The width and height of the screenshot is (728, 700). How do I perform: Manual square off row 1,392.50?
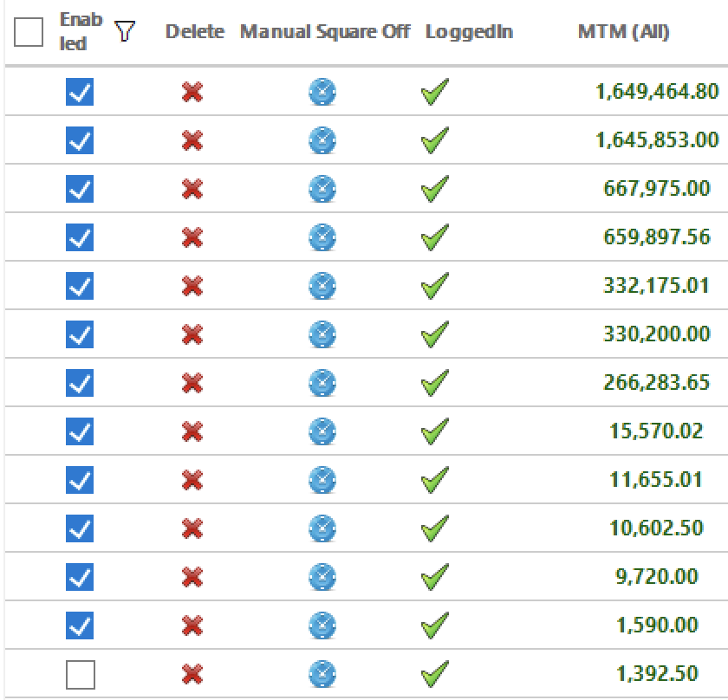tap(322, 674)
